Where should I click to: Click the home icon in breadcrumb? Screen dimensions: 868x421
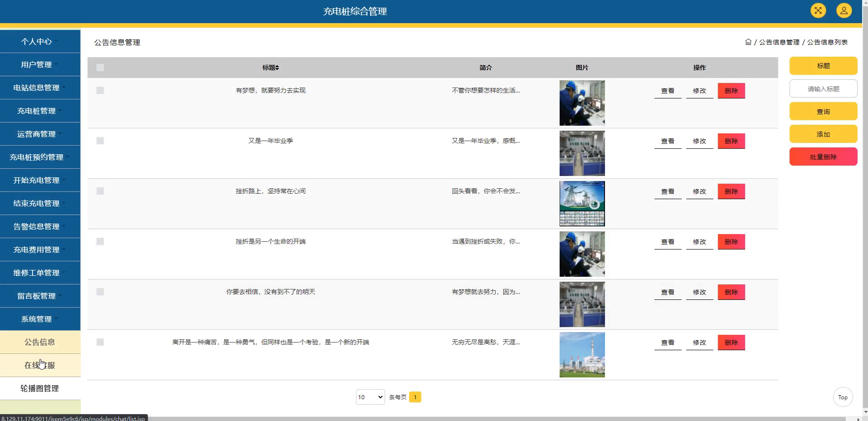click(x=748, y=42)
